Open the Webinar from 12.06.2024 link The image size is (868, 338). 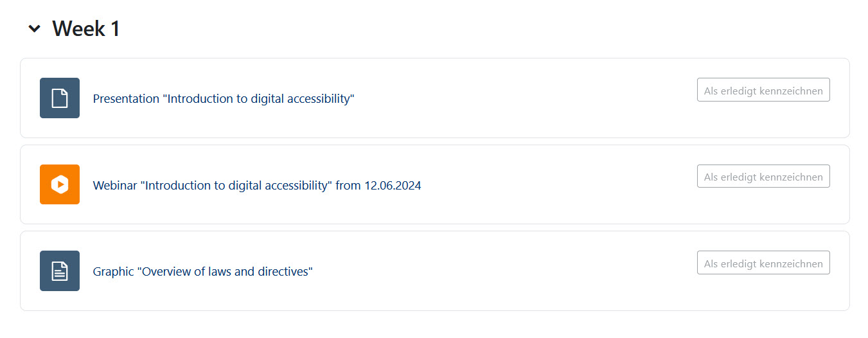(257, 186)
